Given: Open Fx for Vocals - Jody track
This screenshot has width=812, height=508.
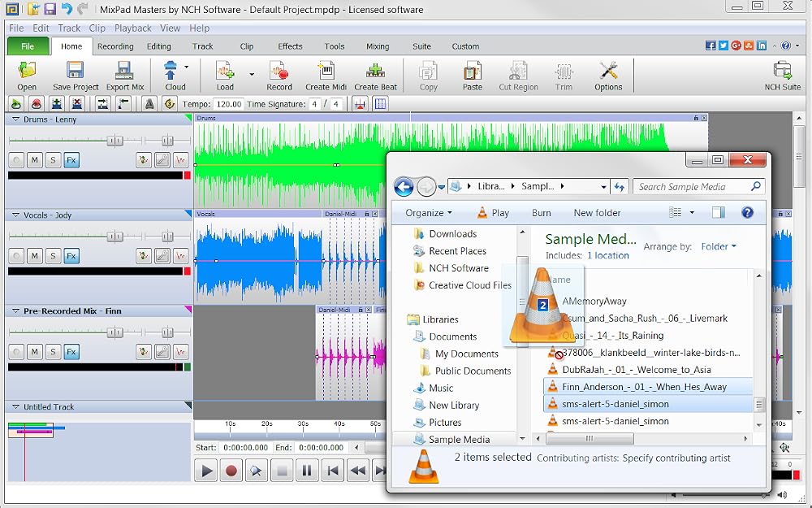Looking at the screenshot, I should (71, 255).
